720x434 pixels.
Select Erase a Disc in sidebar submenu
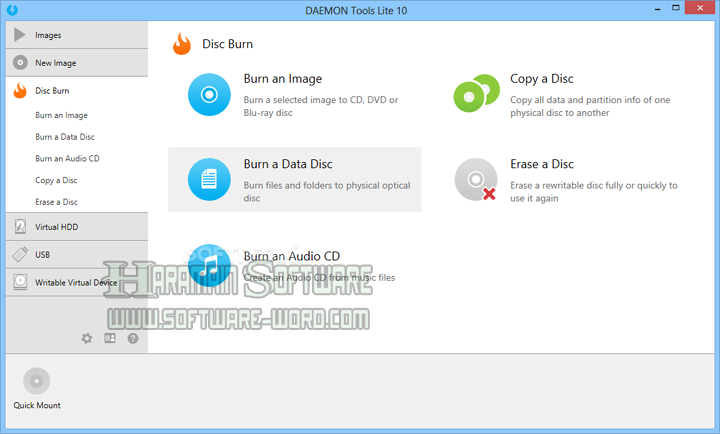56,202
